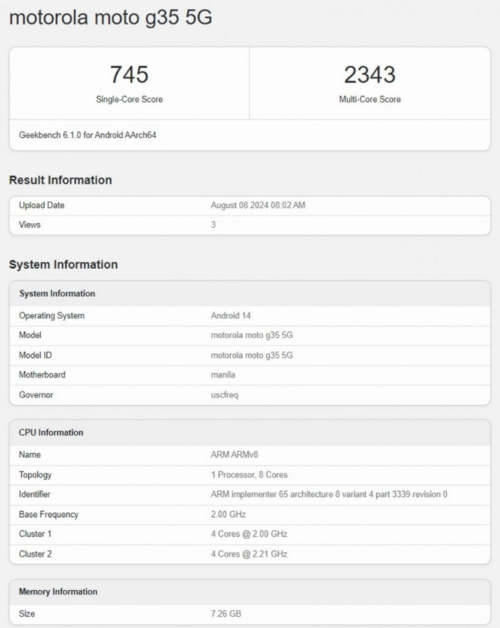Click the 'Cluster 2' row label
The width and height of the screenshot is (500, 628).
pyautogui.click(x=35, y=554)
